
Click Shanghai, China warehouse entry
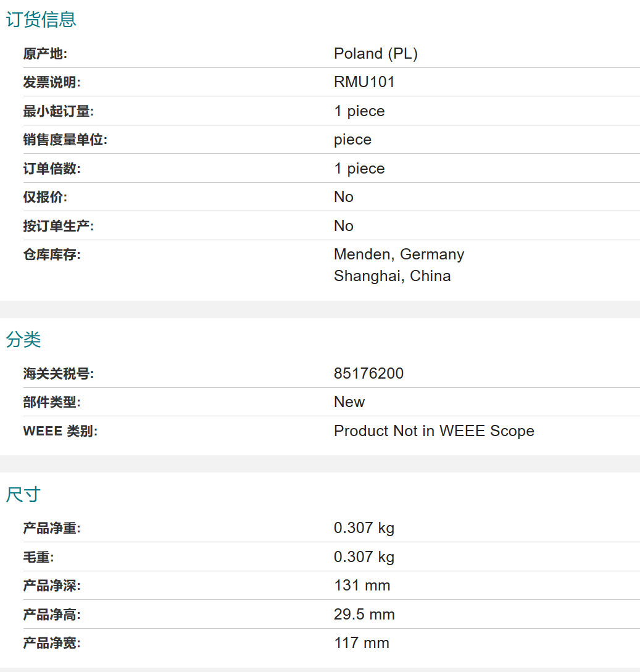tap(392, 276)
